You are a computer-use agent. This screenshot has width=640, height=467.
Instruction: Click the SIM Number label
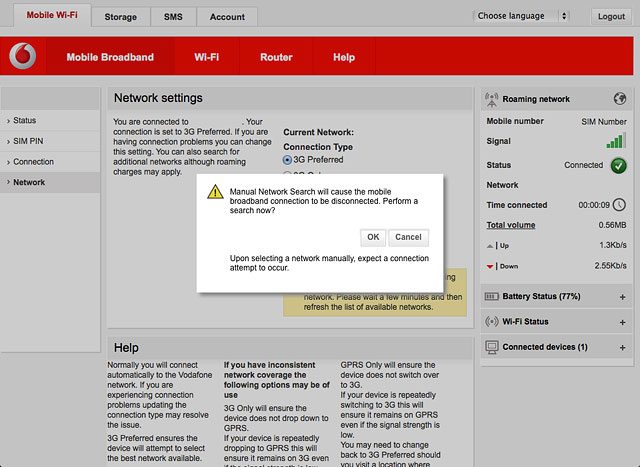[604, 122]
